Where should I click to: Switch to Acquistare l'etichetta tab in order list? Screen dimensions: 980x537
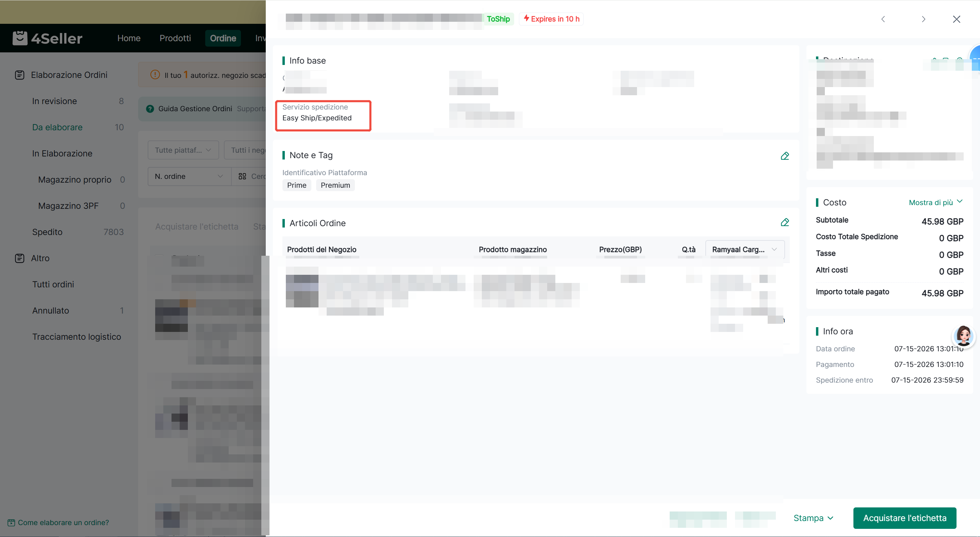pos(197,226)
